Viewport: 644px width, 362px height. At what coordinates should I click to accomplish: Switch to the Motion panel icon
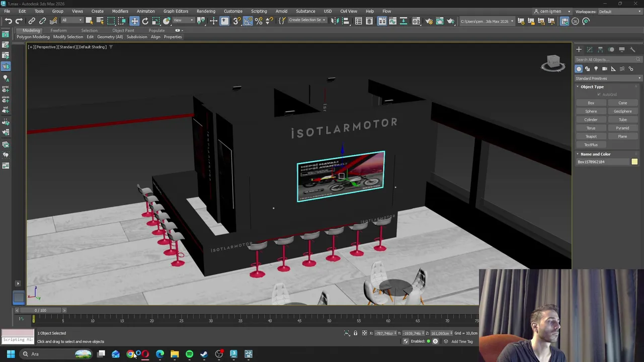(611, 49)
